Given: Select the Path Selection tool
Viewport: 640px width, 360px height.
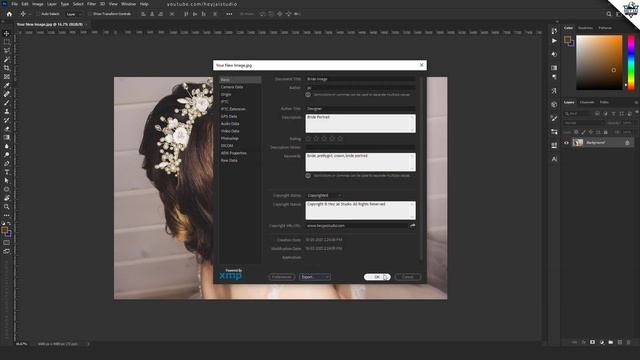Looking at the screenshot, I should [7, 180].
